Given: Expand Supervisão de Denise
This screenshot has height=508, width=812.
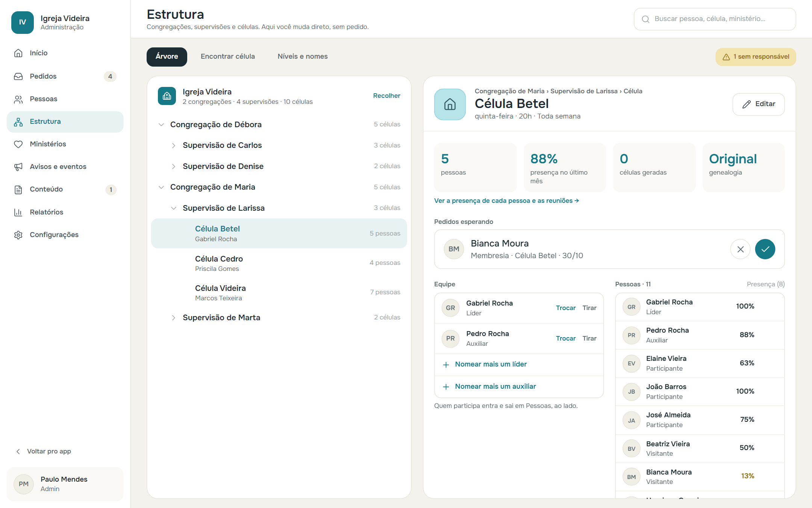Looking at the screenshot, I should click(174, 166).
